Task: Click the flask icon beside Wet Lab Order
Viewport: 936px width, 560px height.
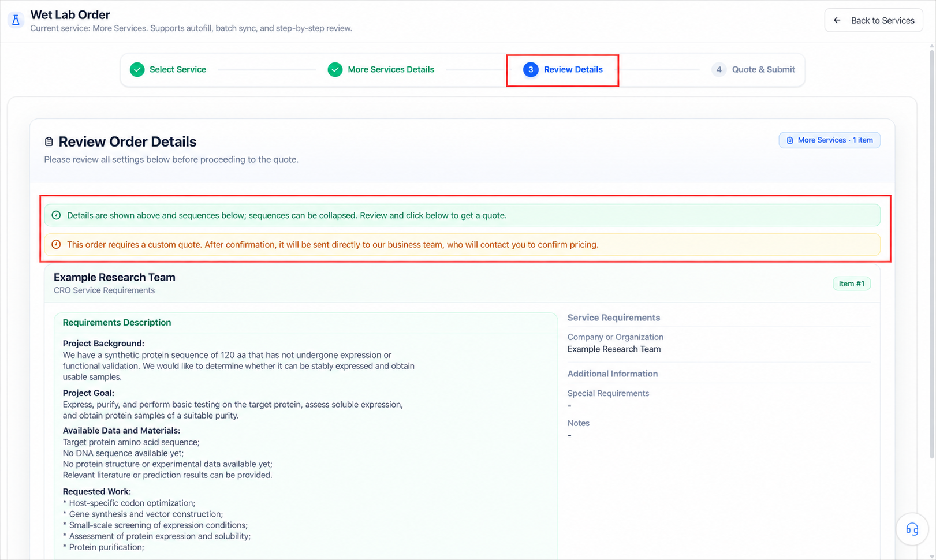Action: [x=16, y=20]
